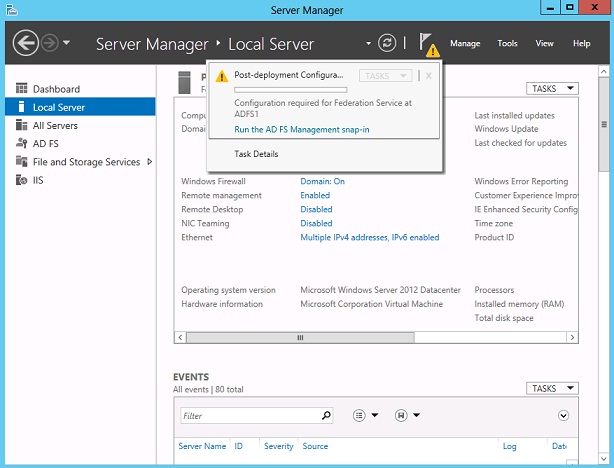
Task: Click the search magnifier in Filter box
Action: click(326, 415)
